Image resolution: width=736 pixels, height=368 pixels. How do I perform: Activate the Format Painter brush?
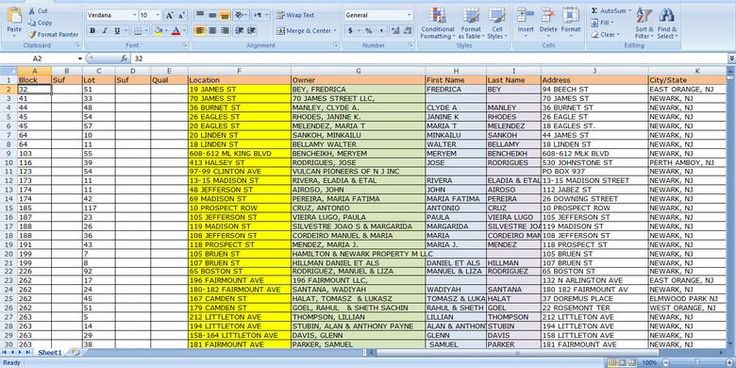31,34
